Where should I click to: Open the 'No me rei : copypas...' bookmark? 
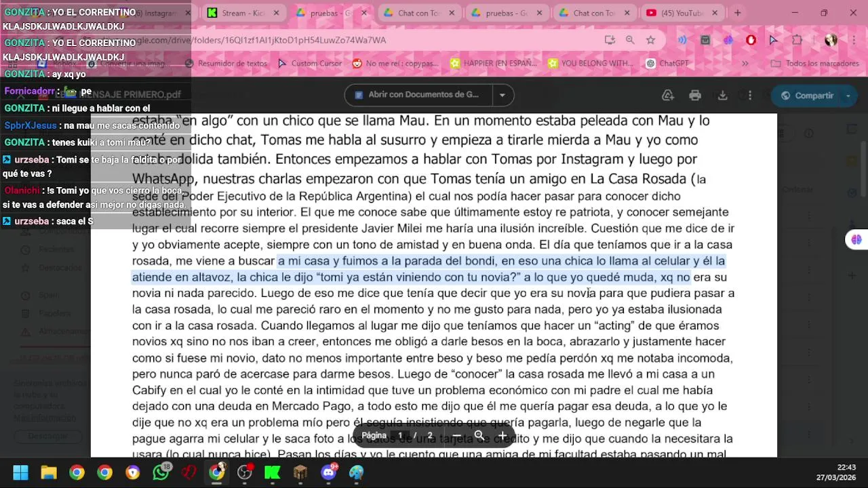[x=395, y=63]
